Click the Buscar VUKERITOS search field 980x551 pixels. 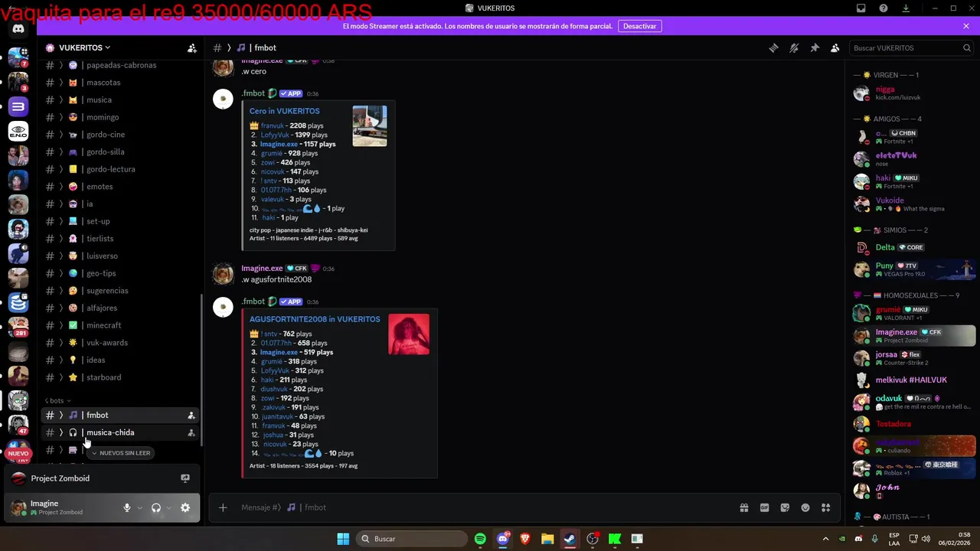coord(911,47)
